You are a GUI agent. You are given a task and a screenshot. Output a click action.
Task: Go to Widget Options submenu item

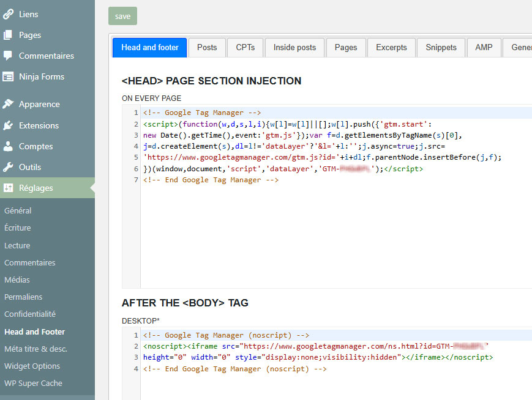pos(32,366)
